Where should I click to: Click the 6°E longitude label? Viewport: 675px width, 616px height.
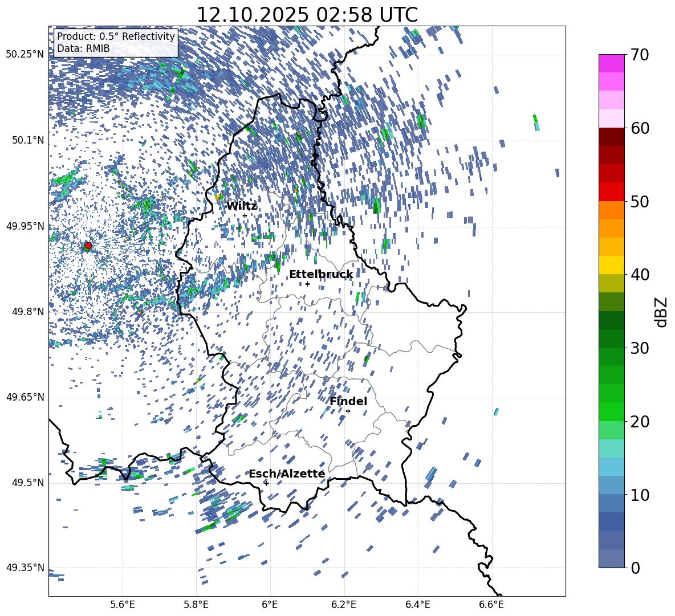[x=270, y=605]
